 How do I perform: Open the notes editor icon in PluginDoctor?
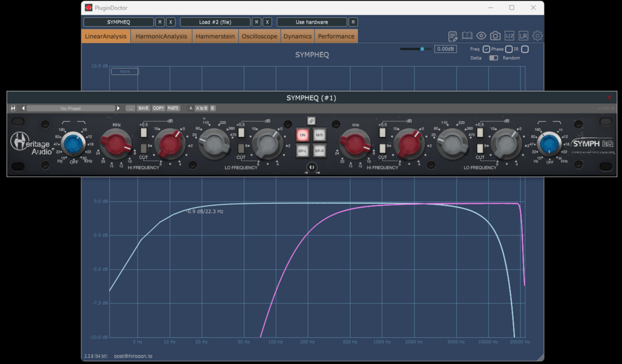453,36
